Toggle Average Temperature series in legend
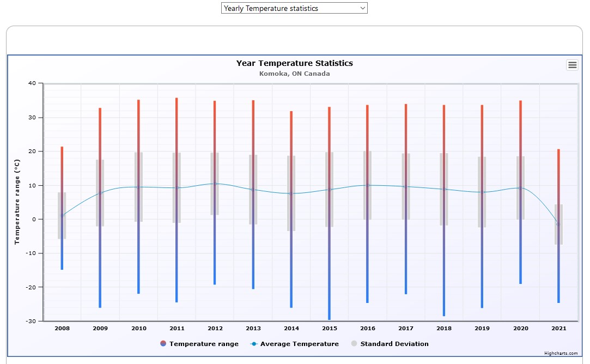The height and width of the screenshot is (364, 590). click(x=299, y=344)
